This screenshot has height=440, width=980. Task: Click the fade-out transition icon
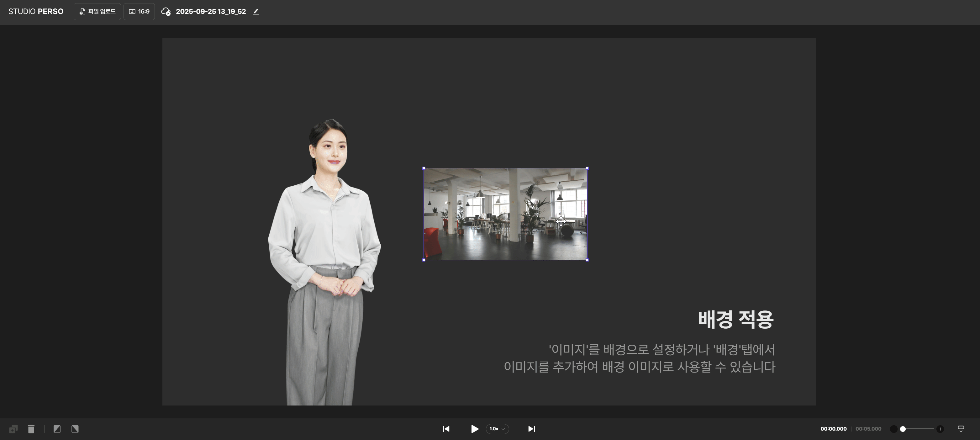point(75,429)
